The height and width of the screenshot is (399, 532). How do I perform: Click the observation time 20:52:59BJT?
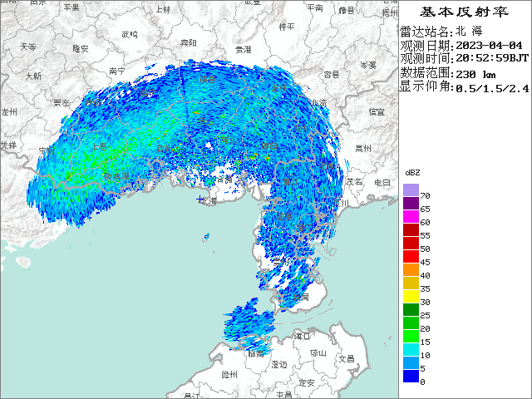coord(492,58)
